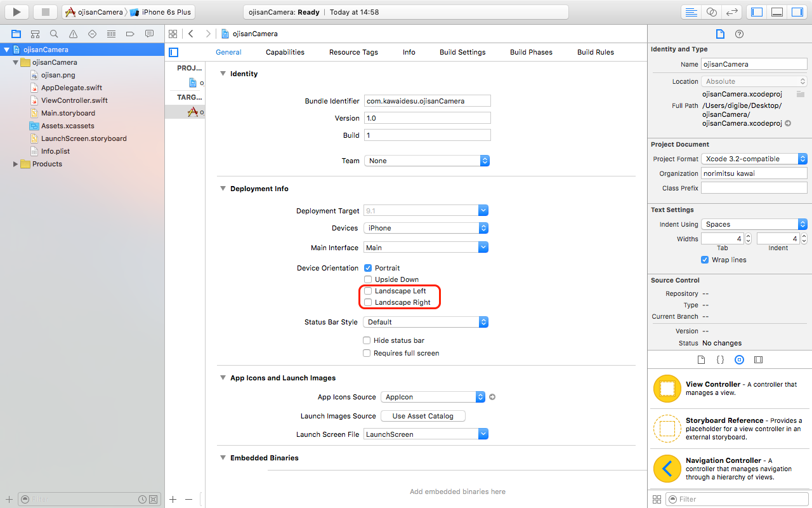Uncheck the Portrait orientation checkbox
This screenshot has width=812, height=508.
point(368,268)
